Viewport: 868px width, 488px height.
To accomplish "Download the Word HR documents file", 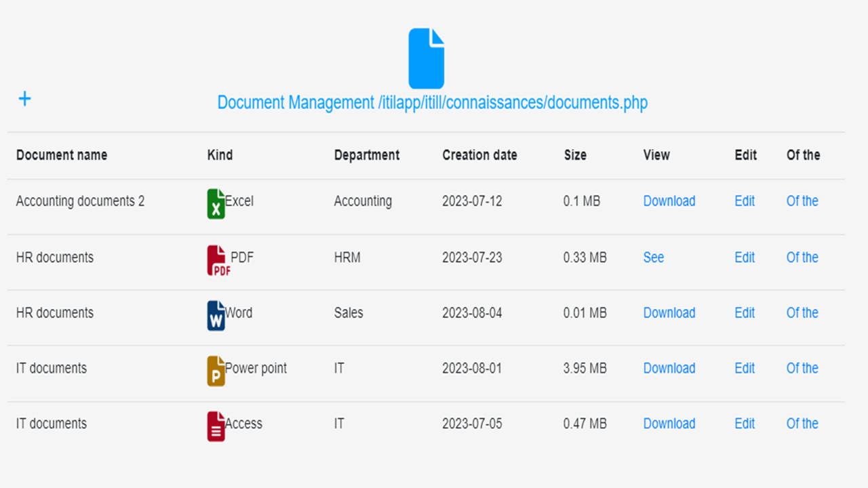I will [669, 313].
